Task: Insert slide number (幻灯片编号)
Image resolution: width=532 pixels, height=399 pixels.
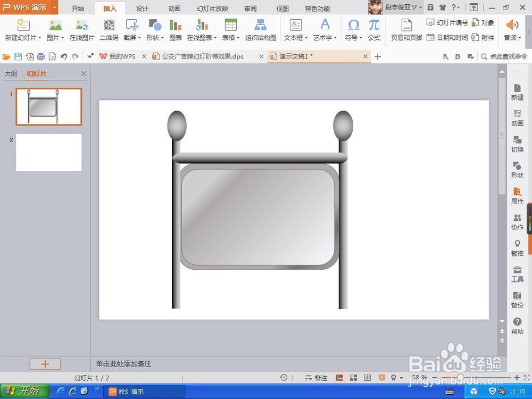Action: coord(447,23)
